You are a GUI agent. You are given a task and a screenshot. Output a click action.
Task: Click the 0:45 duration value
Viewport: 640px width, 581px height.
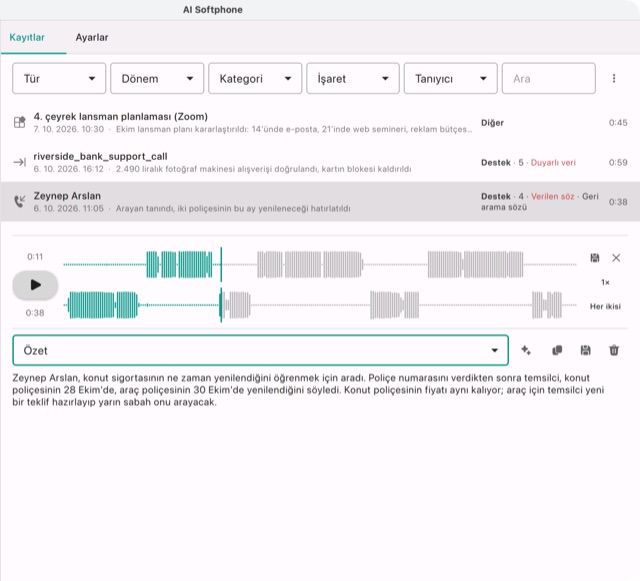[x=618, y=123]
